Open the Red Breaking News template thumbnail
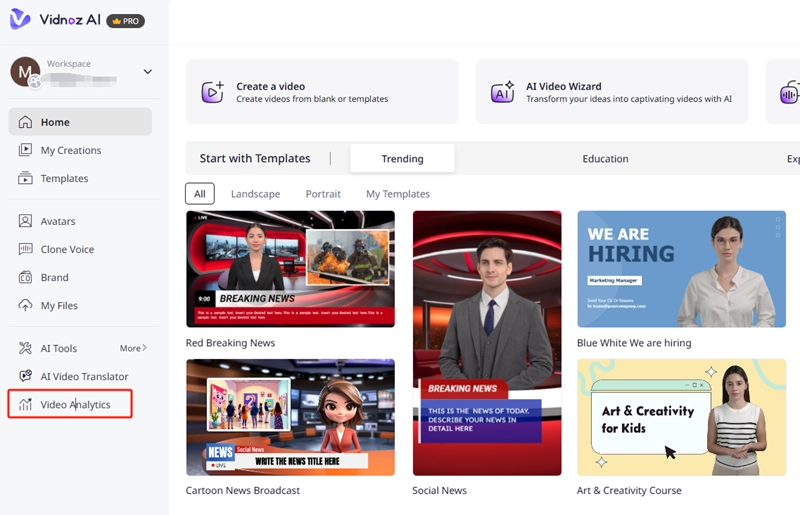This screenshot has width=800, height=515. (290, 268)
